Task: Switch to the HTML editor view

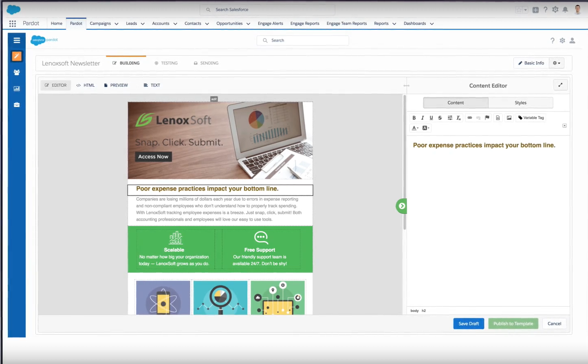Action: tap(86, 85)
